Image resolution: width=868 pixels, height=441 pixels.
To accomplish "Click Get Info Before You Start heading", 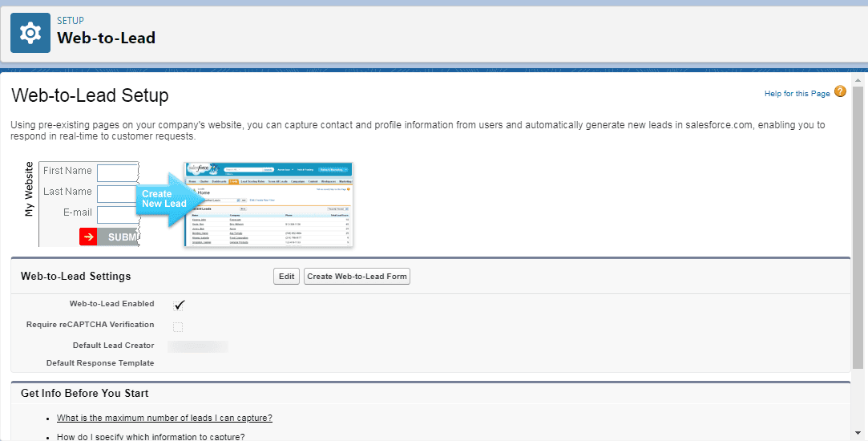I will [85, 394].
